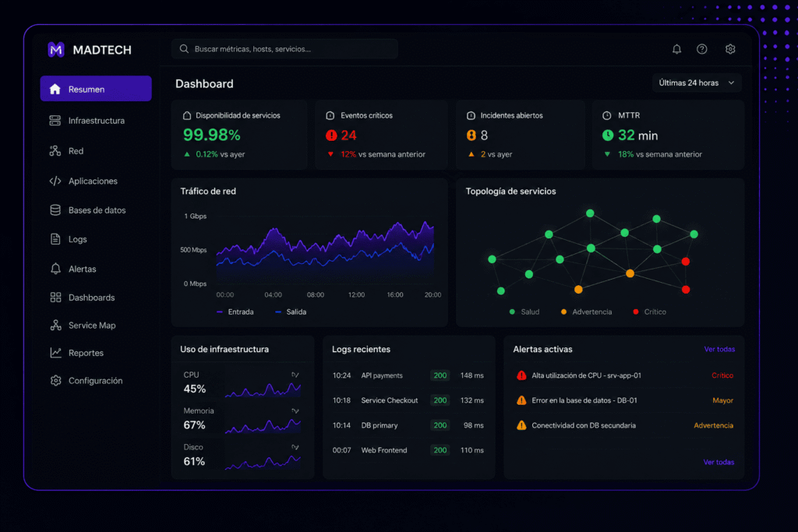Click the Disponibilidad de servicios card

[x=239, y=134]
